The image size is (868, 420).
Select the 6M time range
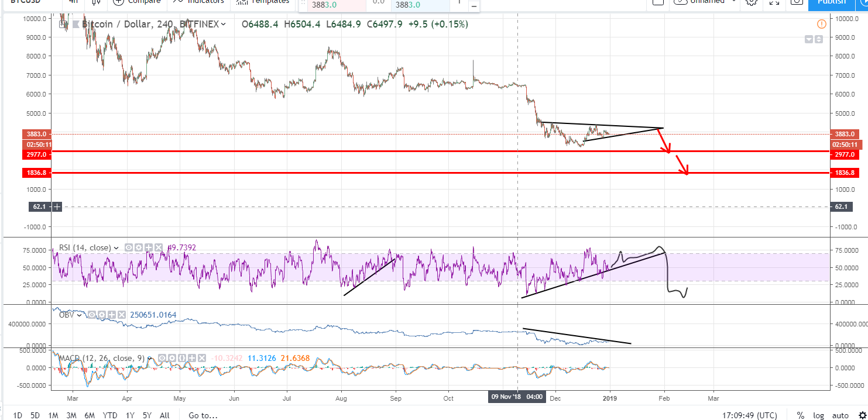coord(90,415)
